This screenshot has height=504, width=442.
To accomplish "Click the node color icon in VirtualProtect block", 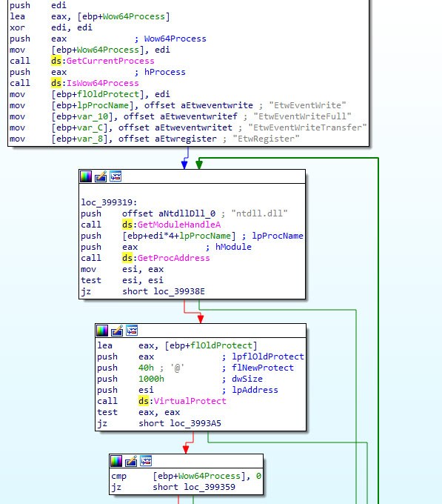I will (102, 331).
